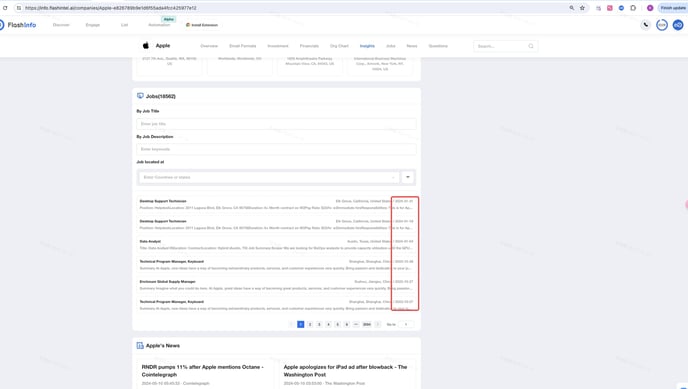Screen dimensions: 688x389
Task: Bookmark this page with the star icon
Action: coord(582,8)
